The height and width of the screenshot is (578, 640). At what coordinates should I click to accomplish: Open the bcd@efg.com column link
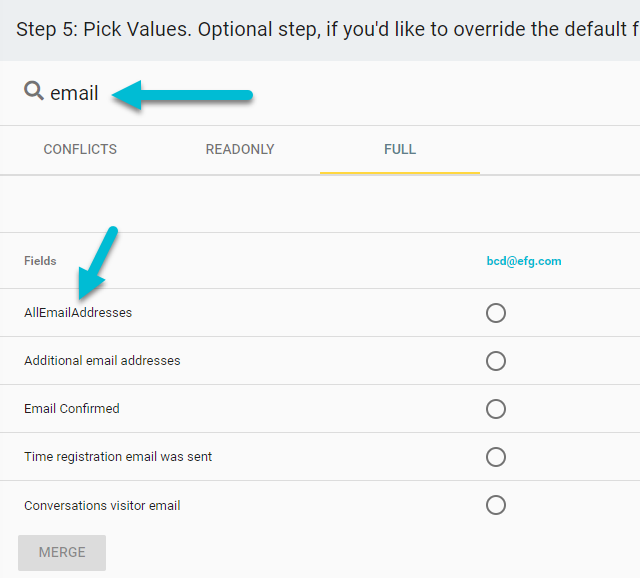(524, 261)
